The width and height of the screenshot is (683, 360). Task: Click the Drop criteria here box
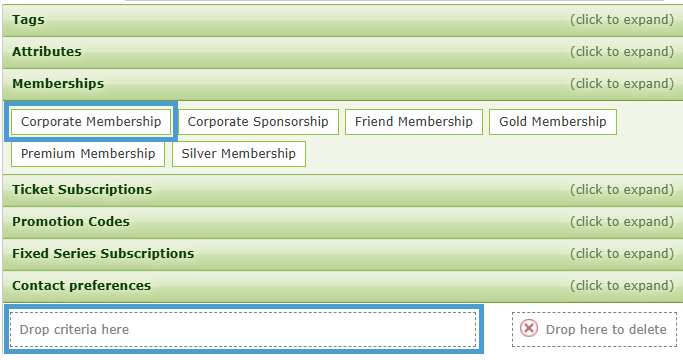pyautogui.click(x=243, y=329)
